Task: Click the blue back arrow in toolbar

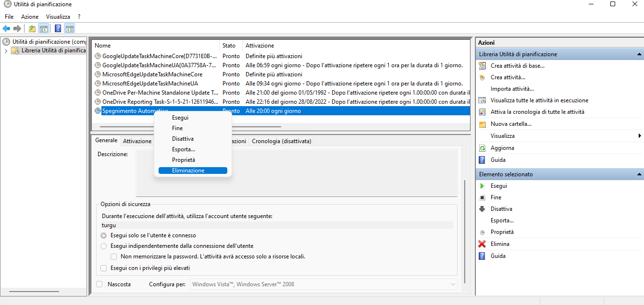Action: click(6, 28)
